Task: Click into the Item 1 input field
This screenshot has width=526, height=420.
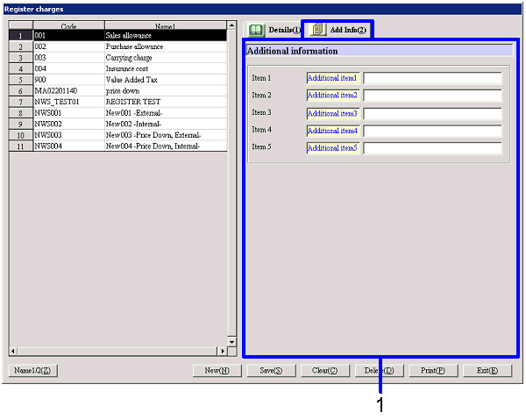Action: point(432,78)
